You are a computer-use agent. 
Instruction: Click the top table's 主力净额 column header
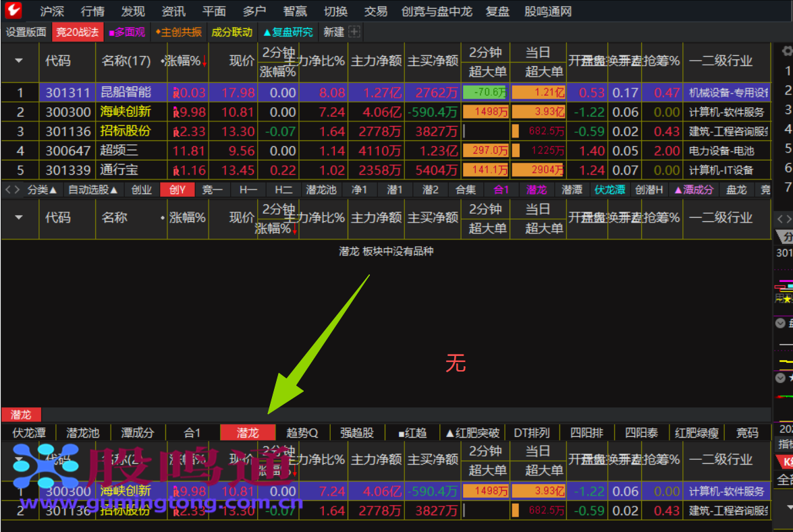[x=377, y=61]
